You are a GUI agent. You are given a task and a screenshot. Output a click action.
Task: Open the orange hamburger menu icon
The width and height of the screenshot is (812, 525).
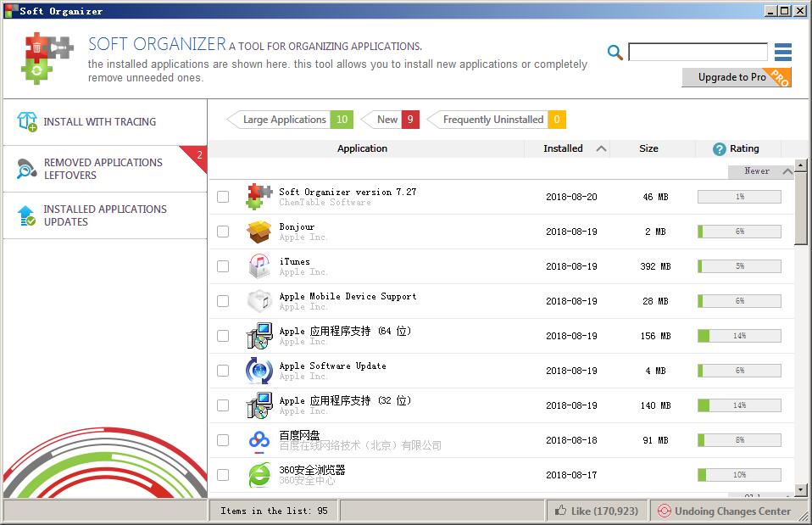click(x=783, y=51)
